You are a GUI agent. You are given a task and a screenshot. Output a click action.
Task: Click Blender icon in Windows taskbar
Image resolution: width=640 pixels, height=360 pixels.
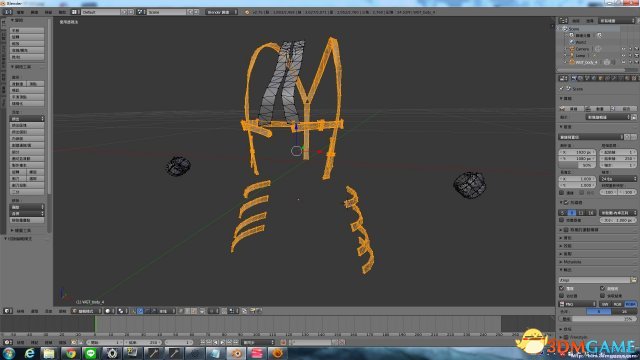click(236, 353)
